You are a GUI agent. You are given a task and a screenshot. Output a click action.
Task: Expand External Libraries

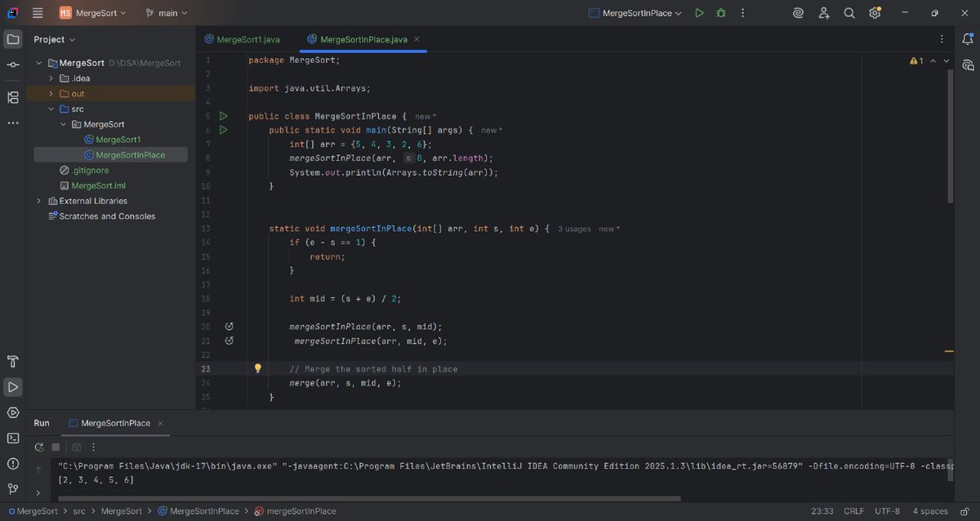coord(38,201)
